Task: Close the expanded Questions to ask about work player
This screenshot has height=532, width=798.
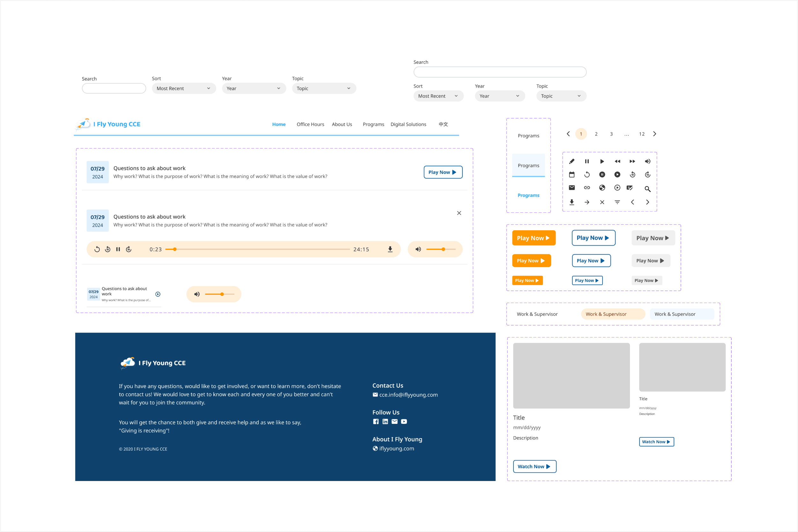Action: (459, 213)
